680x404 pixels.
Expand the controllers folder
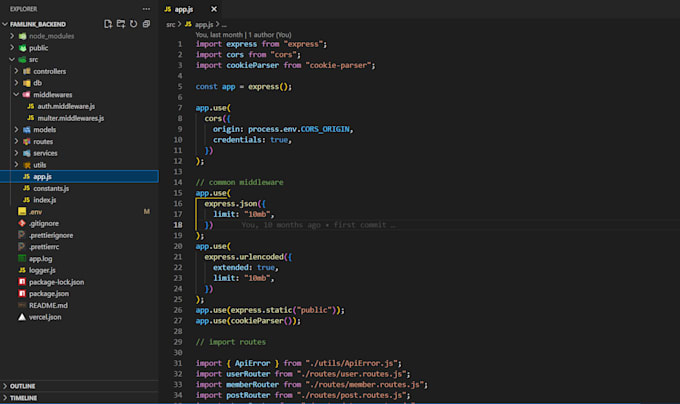click(x=16, y=71)
